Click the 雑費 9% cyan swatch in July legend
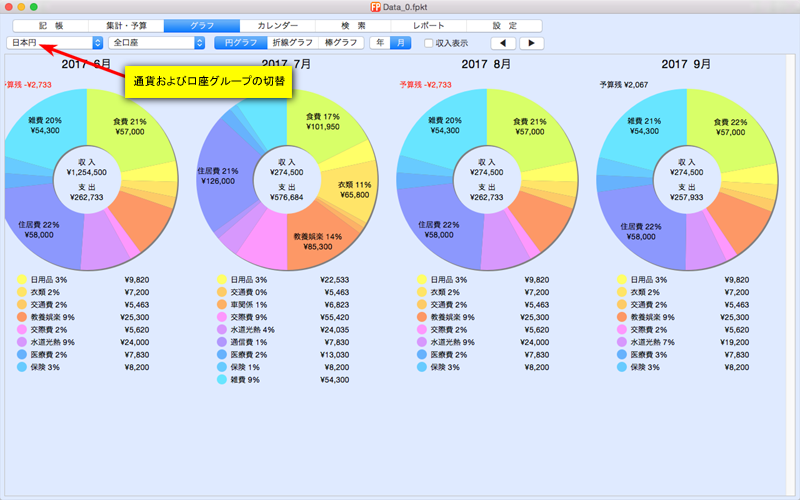Image resolution: width=800 pixels, height=500 pixels. [222, 380]
